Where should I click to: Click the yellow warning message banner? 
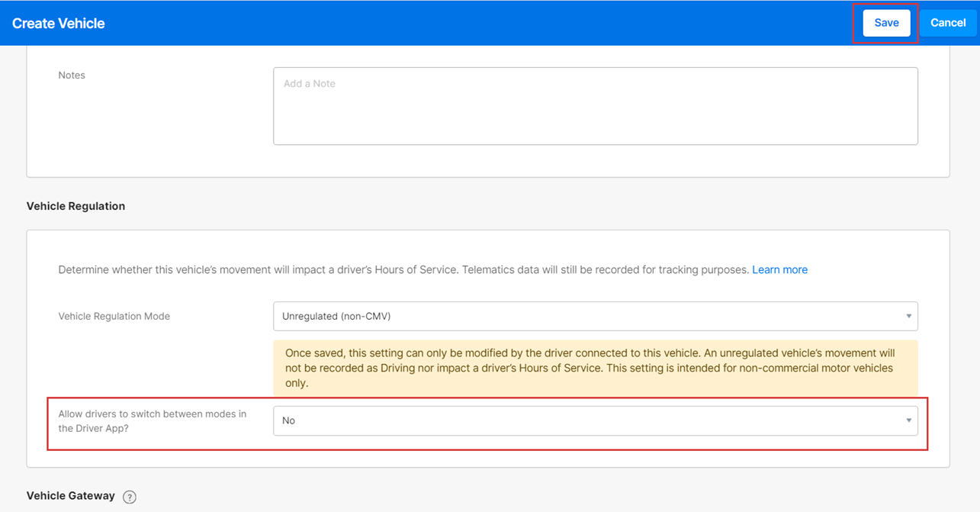(595, 368)
